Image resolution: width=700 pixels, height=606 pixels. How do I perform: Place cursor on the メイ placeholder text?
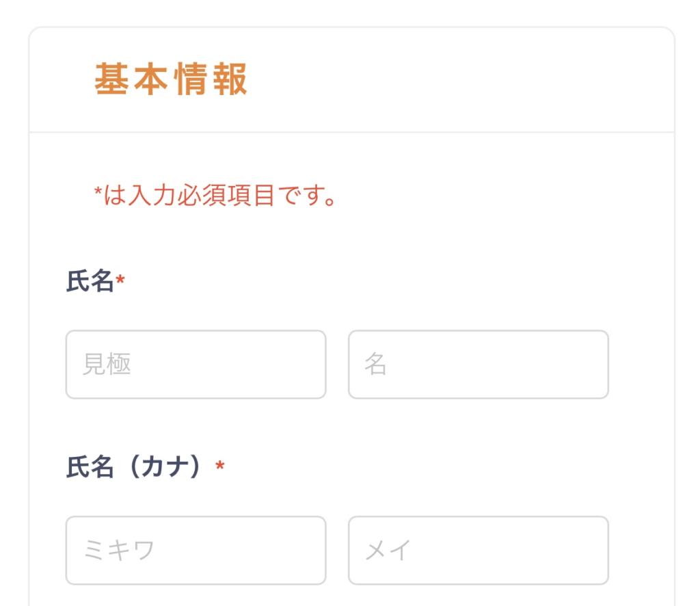(x=387, y=551)
